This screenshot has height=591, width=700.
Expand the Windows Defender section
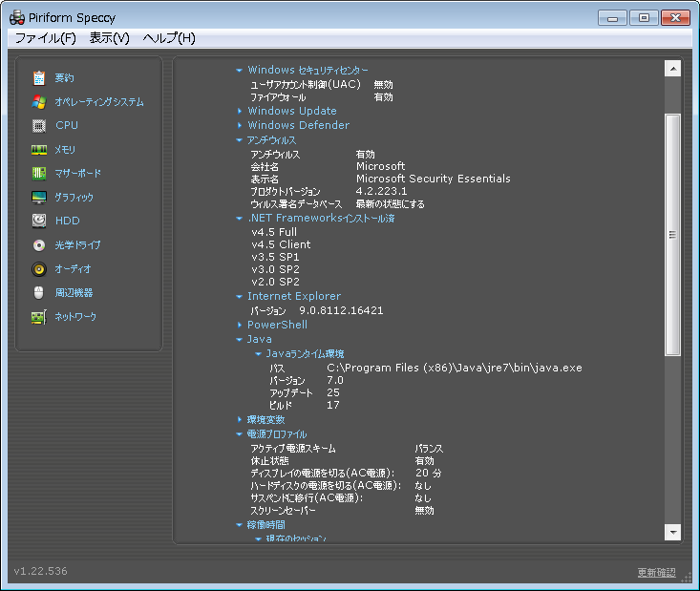240,125
